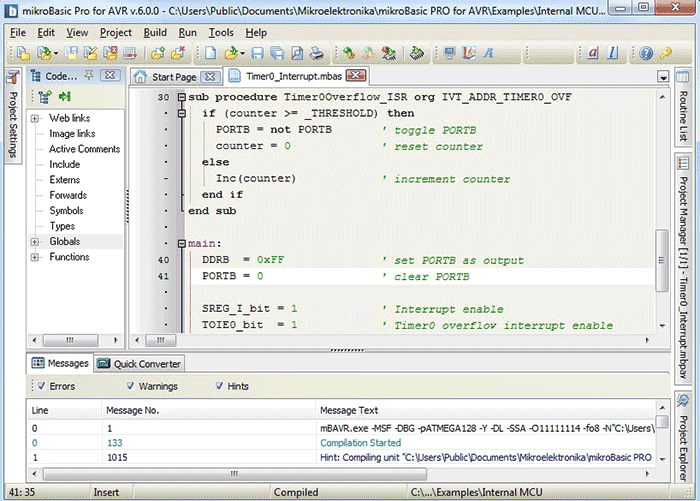The width and height of the screenshot is (700, 501).
Task: Toggle the Warnings checkbox
Action: 131,386
